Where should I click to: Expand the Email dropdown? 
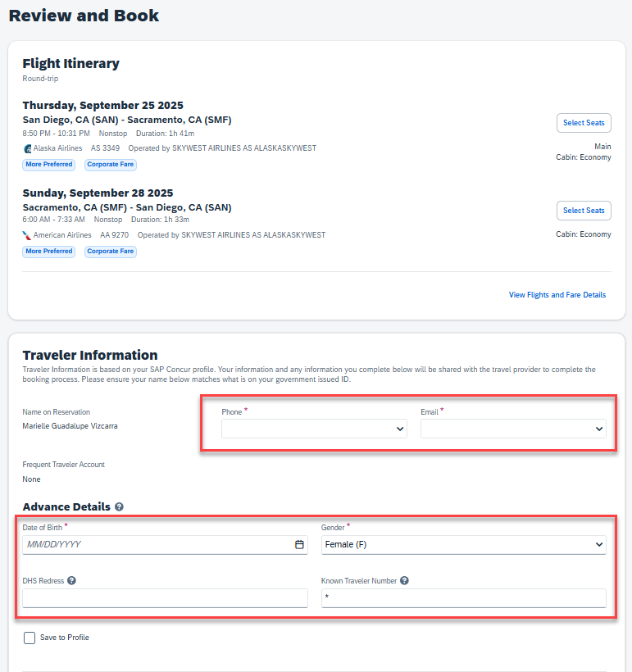coord(513,429)
